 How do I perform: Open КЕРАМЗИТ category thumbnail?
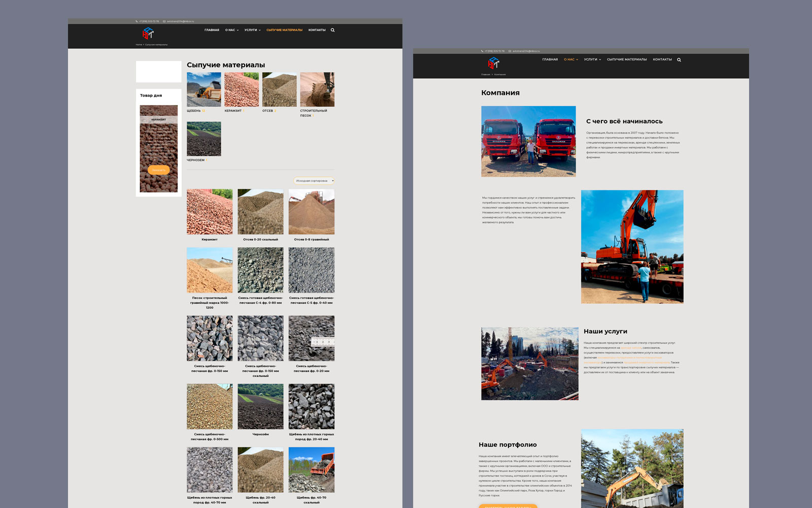[242, 89]
